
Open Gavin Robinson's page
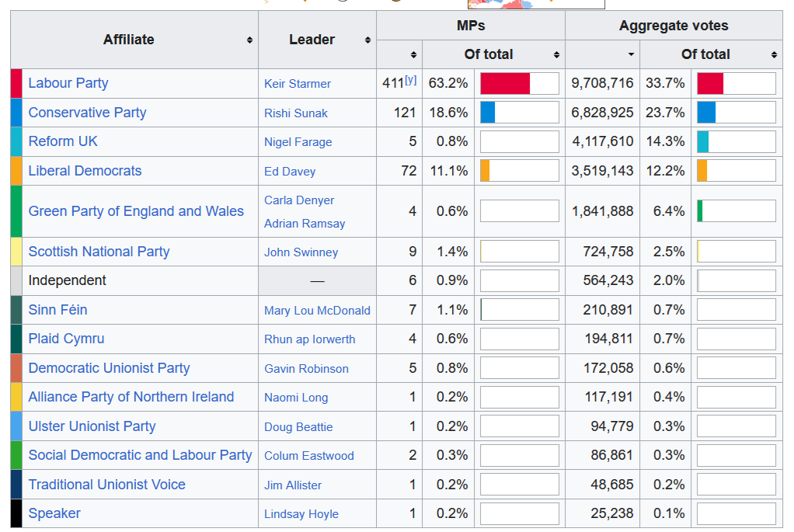coord(306,368)
